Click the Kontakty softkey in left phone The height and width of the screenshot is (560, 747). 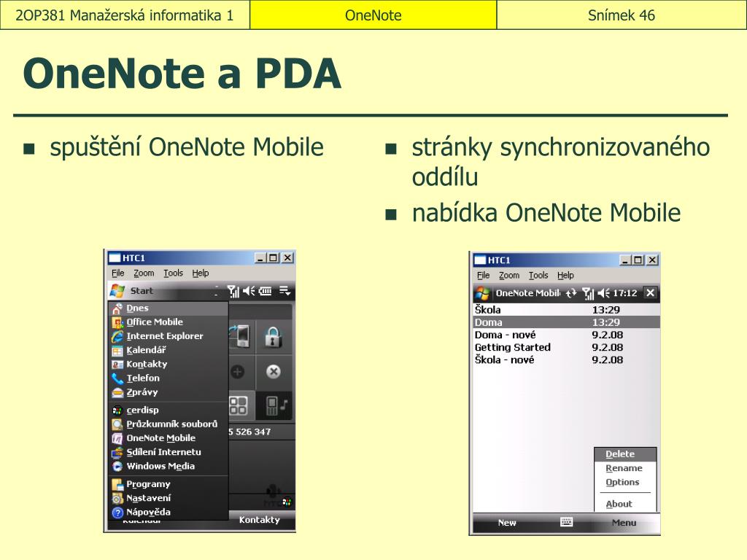[260, 519]
